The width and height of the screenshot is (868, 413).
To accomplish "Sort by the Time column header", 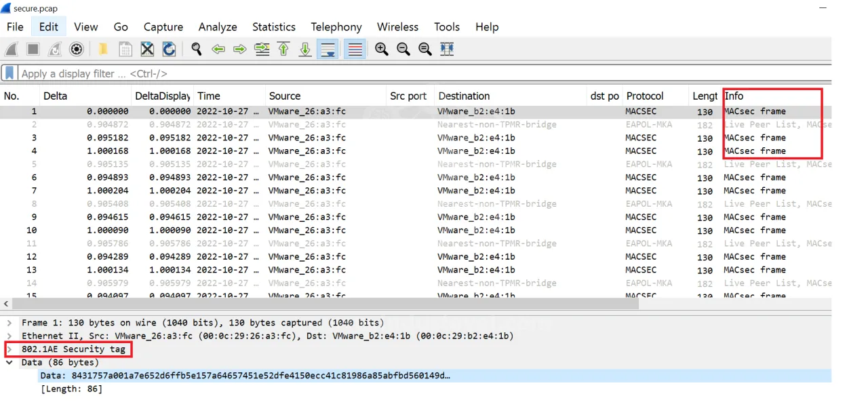I will [230, 96].
